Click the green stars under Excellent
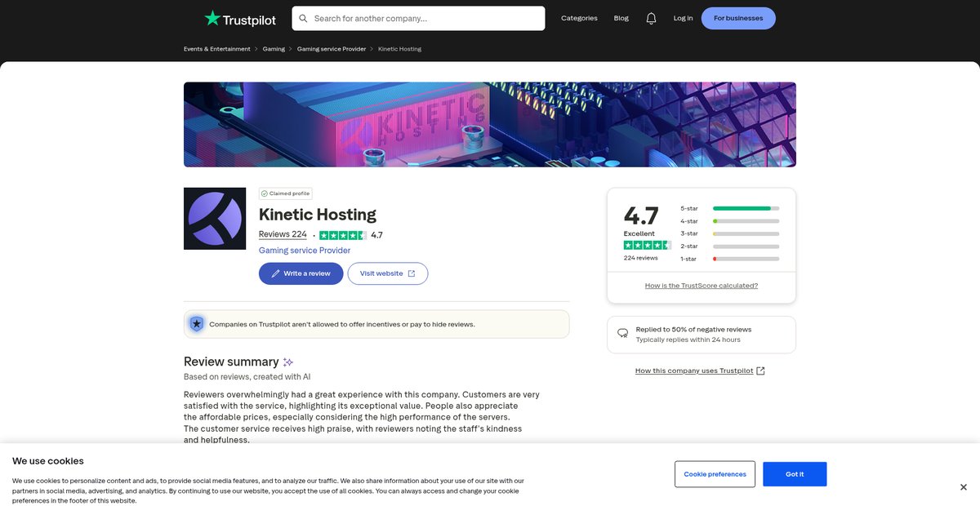Viewport: 980px width, 506px height. tap(647, 245)
